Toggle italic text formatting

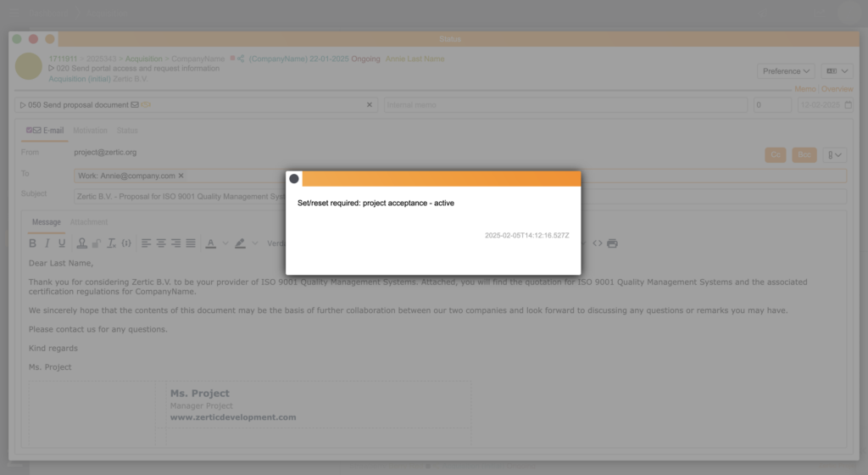tap(47, 243)
